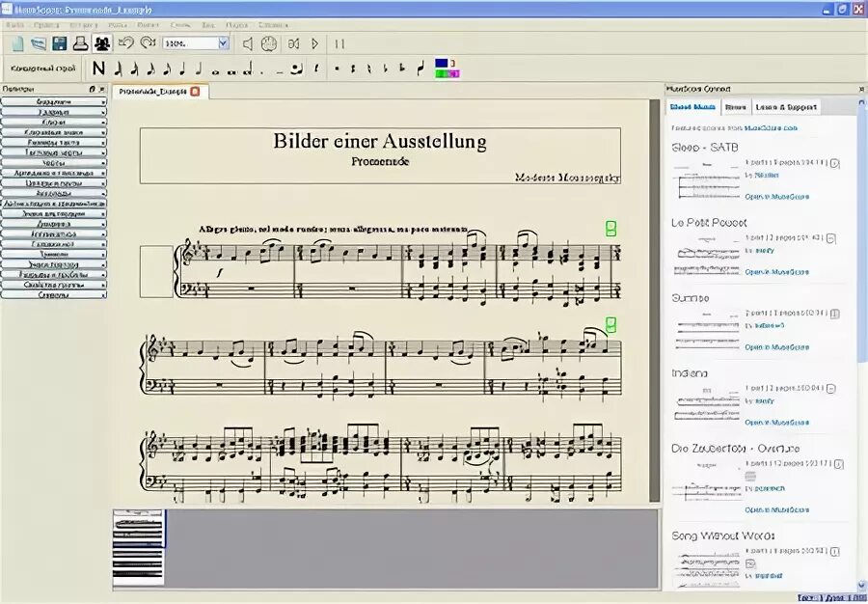Expand the Тремоло palette

(54, 255)
